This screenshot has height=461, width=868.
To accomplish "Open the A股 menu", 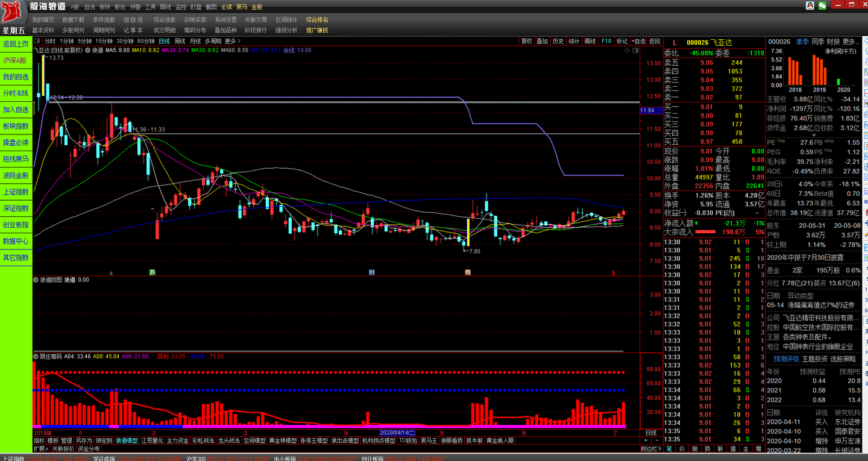I will [75, 7].
